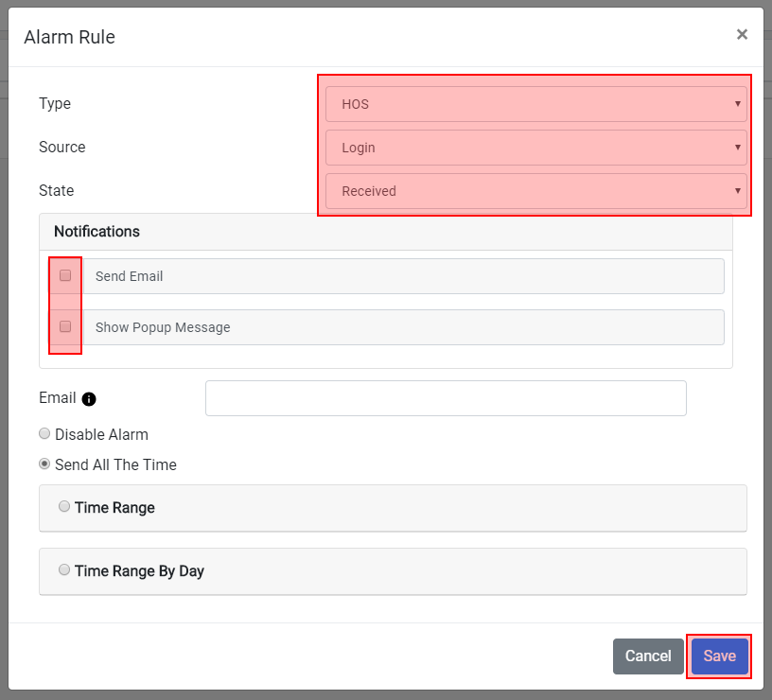Expand the Source dropdown showing Login
The width and height of the screenshot is (772, 700).
536,148
